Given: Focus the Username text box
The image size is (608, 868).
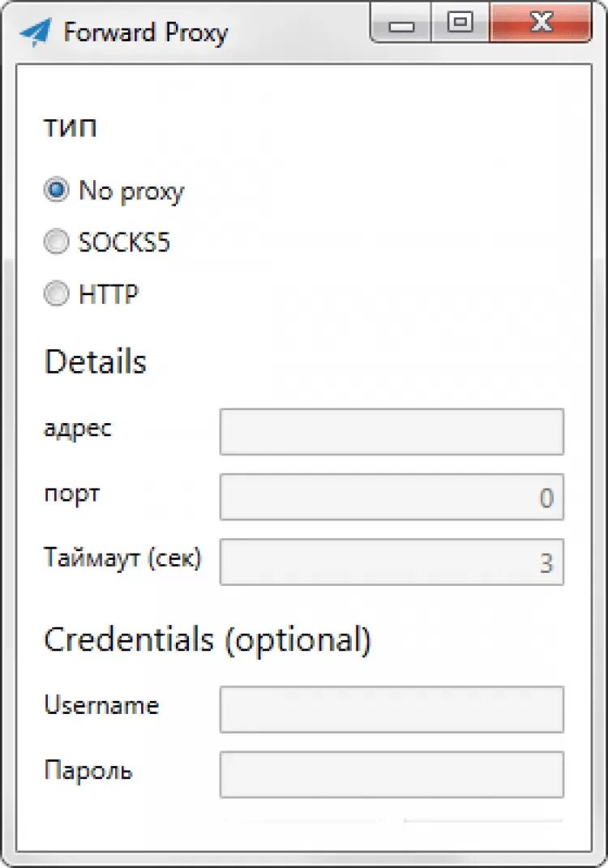Looking at the screenshot, I should coord(391,709).
